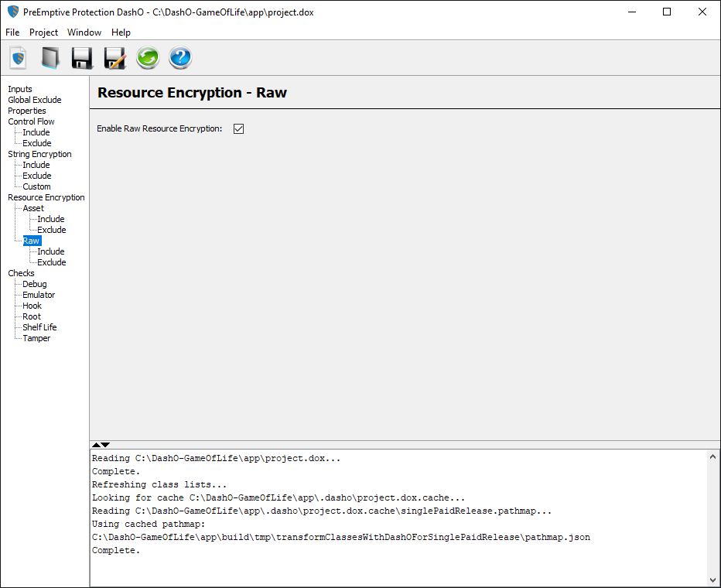
Task: Click the green Refresh toolbar icon
Action: 148,58
